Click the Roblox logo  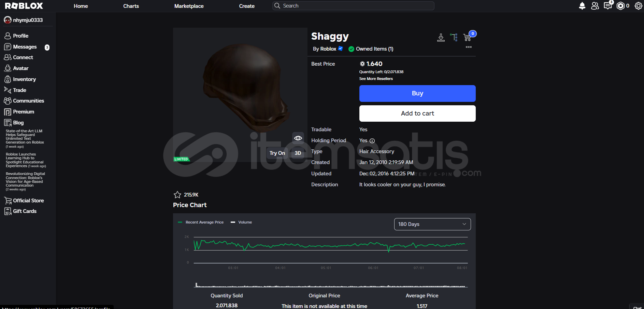click(x=24, y=6)
